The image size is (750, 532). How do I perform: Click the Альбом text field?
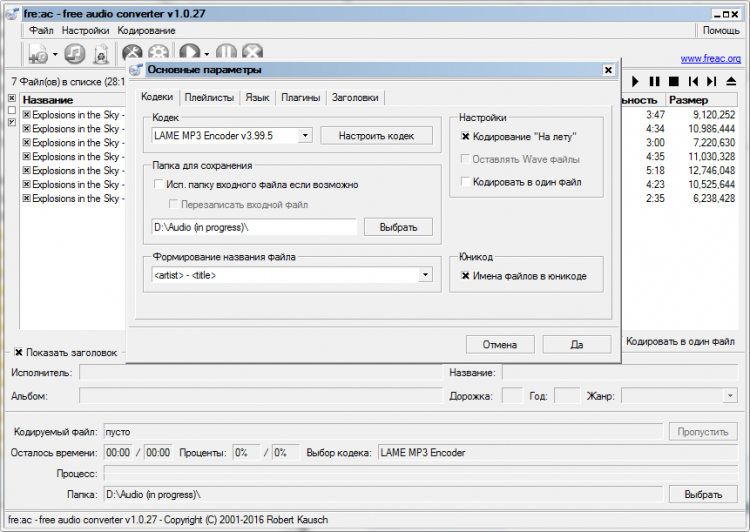(261, 396)
